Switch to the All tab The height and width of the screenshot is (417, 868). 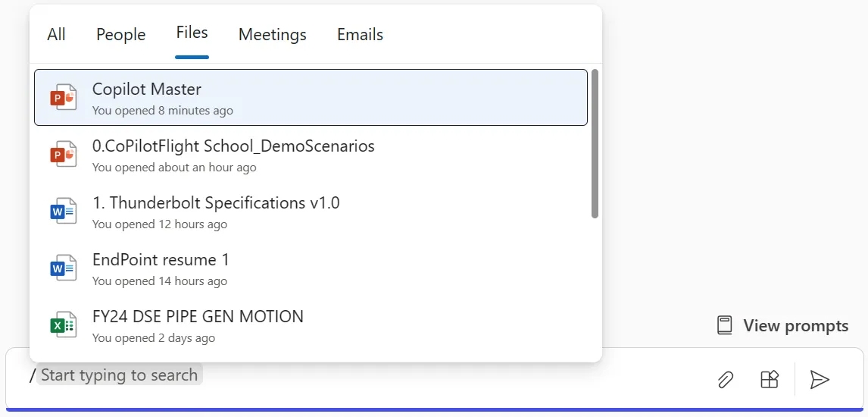pos(56,35)
